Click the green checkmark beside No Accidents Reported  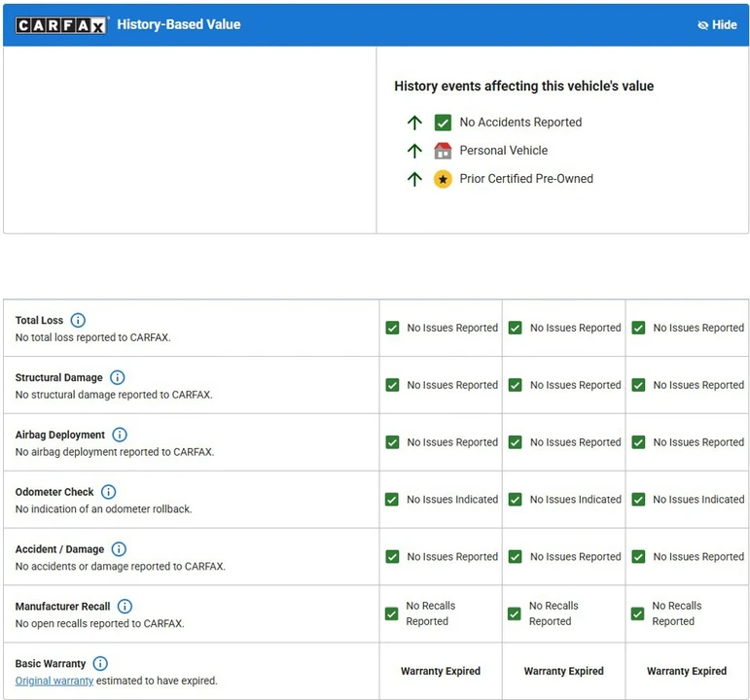click(x=443, y=122)
